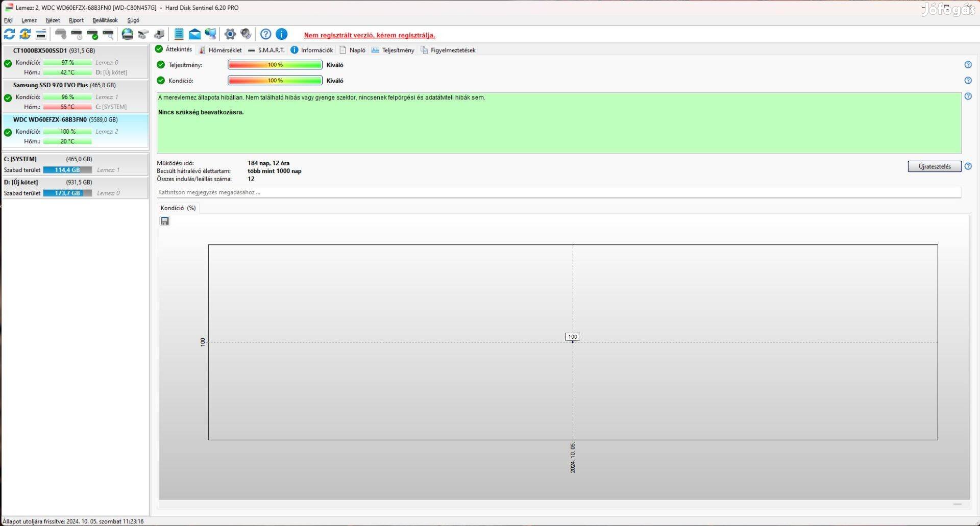Click the network monitor globe icon
This screenshot has height=526, width=980.
coord(210,34)
